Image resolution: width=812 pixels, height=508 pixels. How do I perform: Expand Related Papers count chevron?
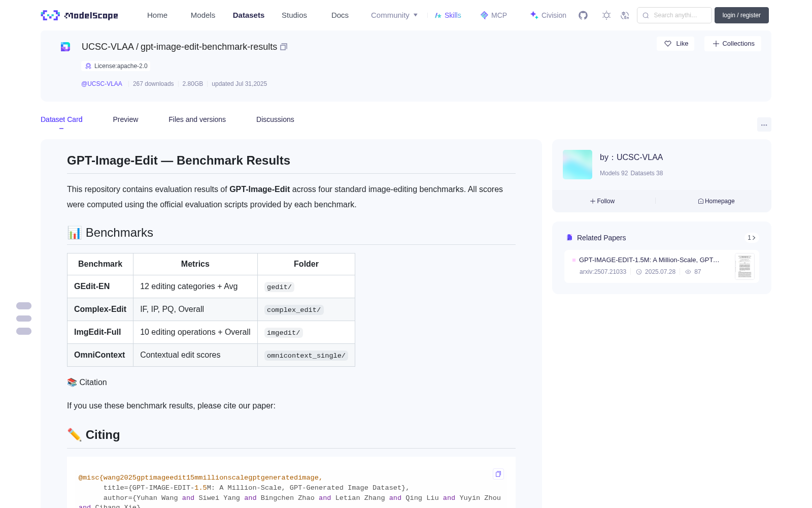tap(752, 238)
